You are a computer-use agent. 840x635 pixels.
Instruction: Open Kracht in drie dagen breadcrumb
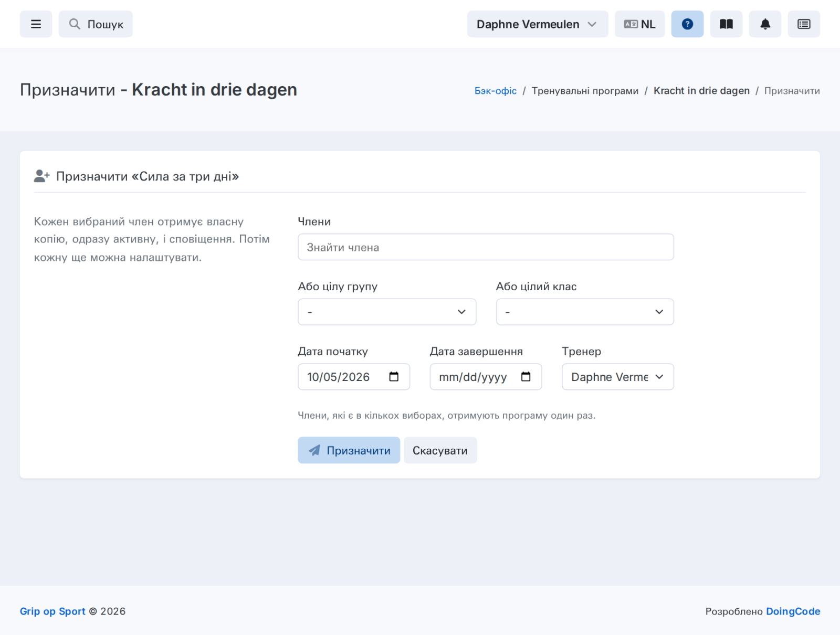(x=701, y=91)
